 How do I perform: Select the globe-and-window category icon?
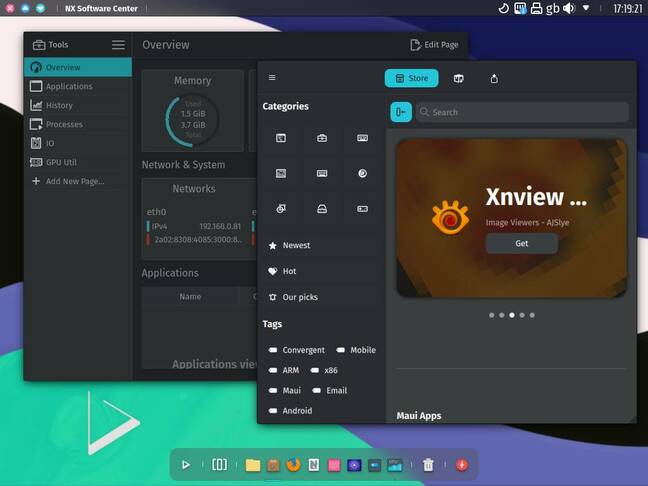(281, 209)
